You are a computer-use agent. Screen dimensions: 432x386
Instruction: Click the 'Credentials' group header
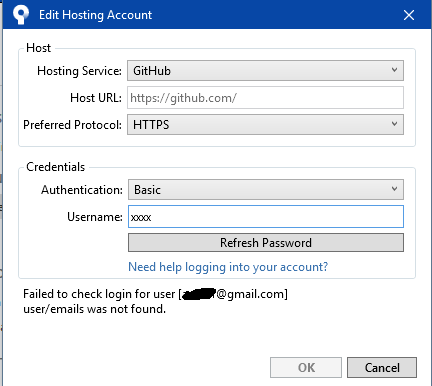click(55, 167)
